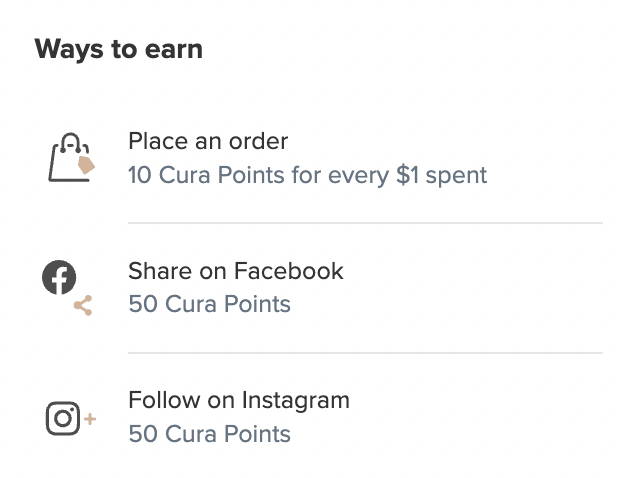Open the Place an order earning option

tap(208, 141)
